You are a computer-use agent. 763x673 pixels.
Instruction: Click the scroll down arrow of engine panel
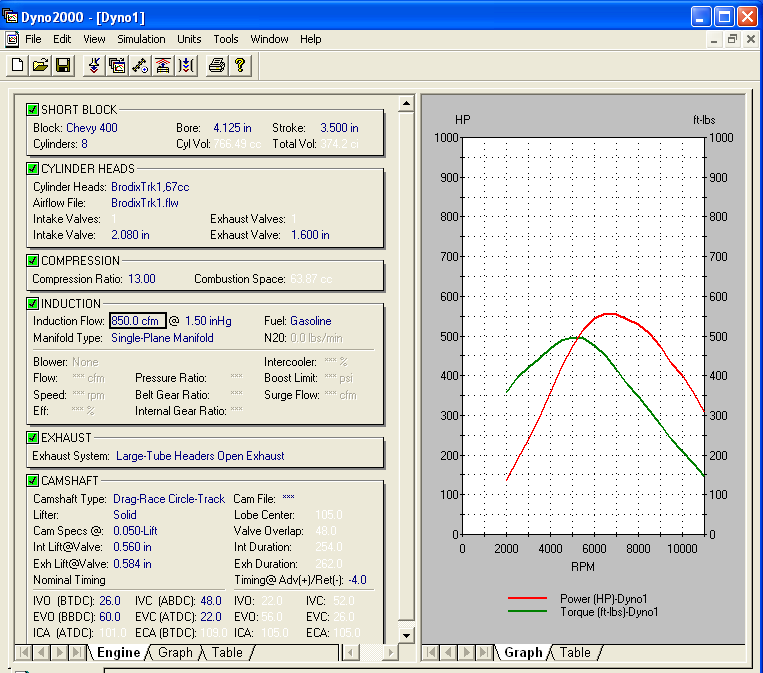point(406,636)
